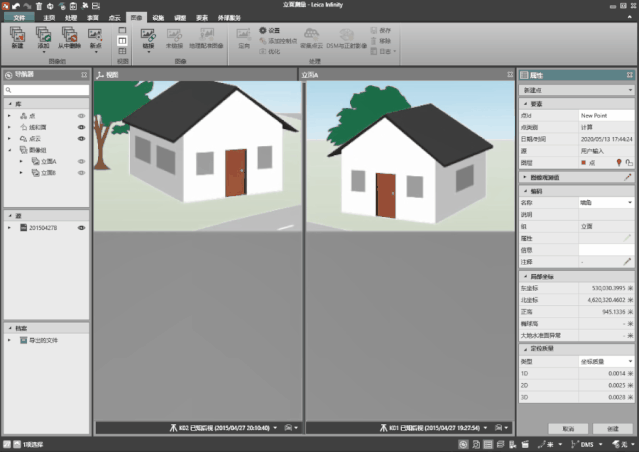
Task: Toggle visibility of 点云 in navigator
Action: pos(81,138)
